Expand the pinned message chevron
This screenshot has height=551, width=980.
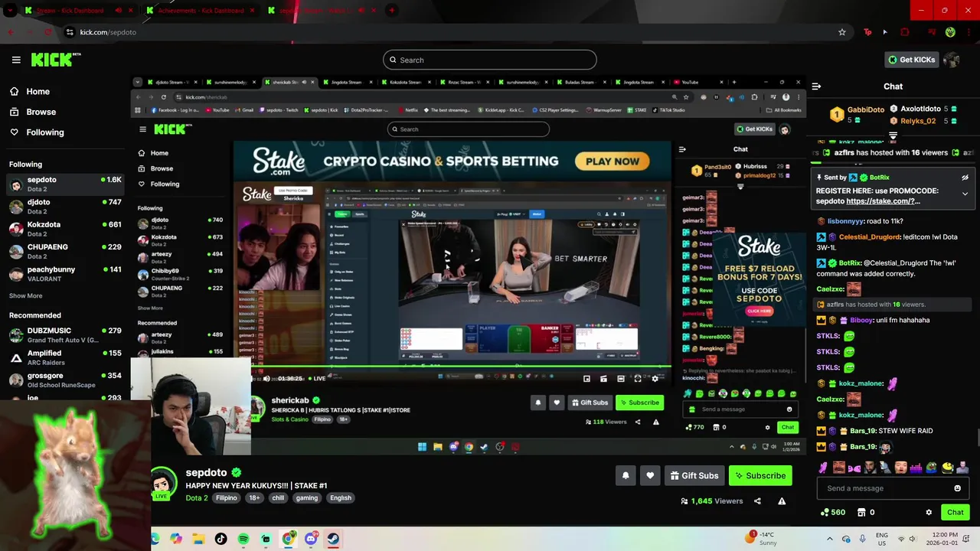point(965,194)
